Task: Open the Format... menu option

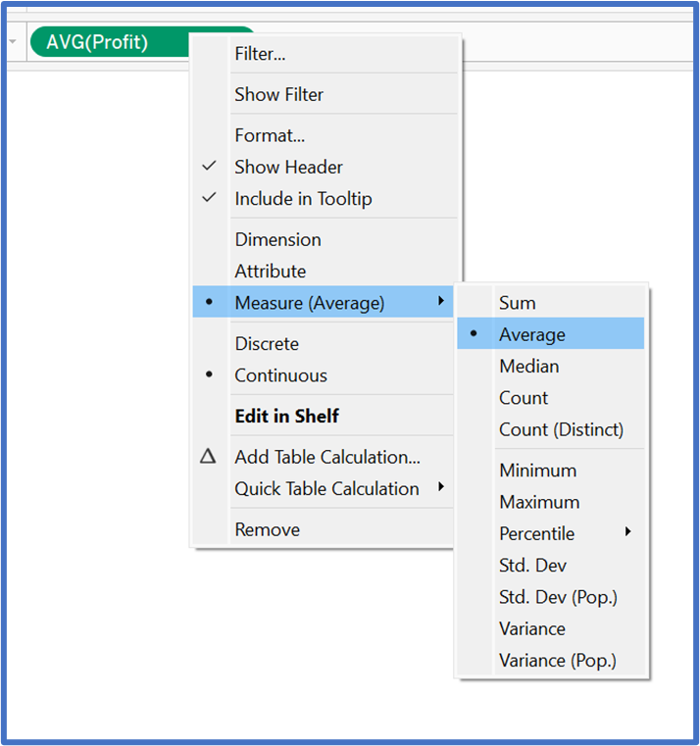Action: pyautogui.click(x=270, y=135)
